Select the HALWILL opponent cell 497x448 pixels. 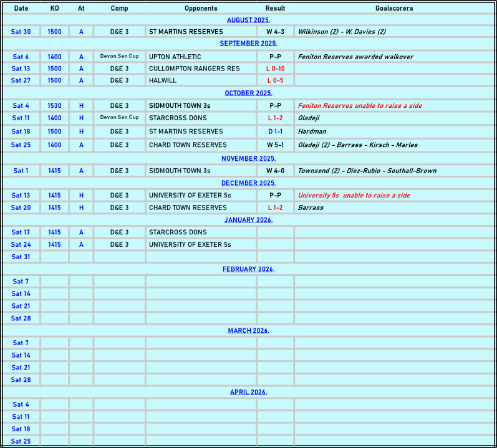[x=163, y=80]
